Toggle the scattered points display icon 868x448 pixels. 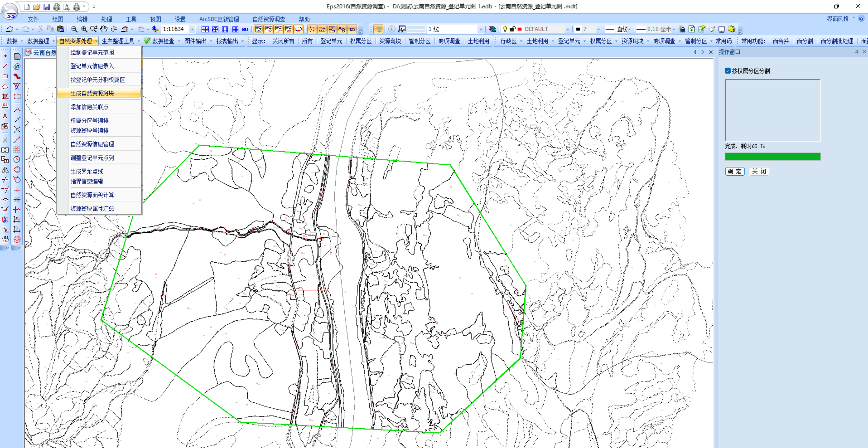tap(312, 29)
